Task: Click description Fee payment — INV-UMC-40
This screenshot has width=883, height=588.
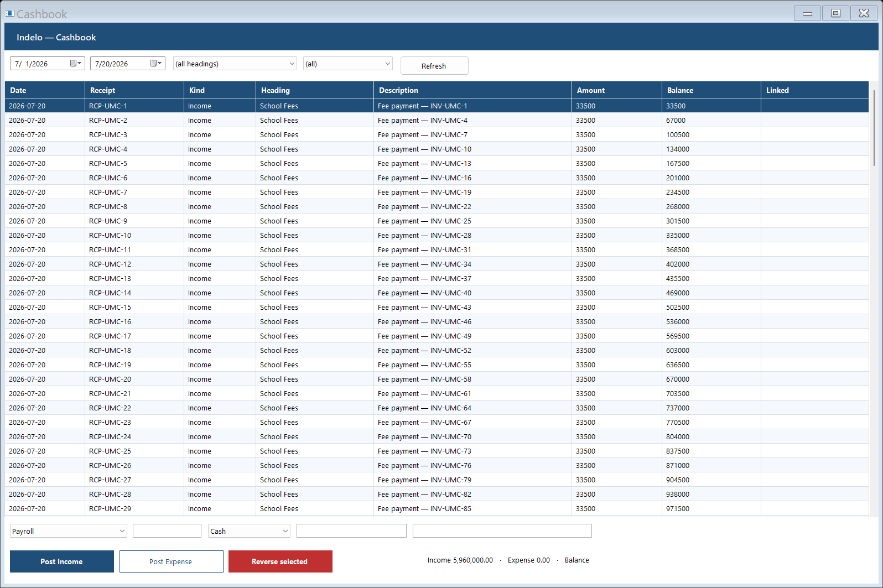Action: tap(425, 293)
